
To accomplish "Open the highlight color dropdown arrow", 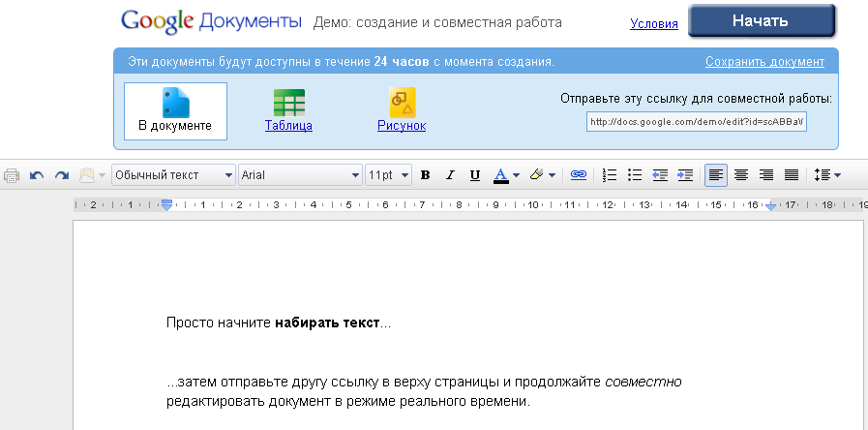I will pos(552,175).
